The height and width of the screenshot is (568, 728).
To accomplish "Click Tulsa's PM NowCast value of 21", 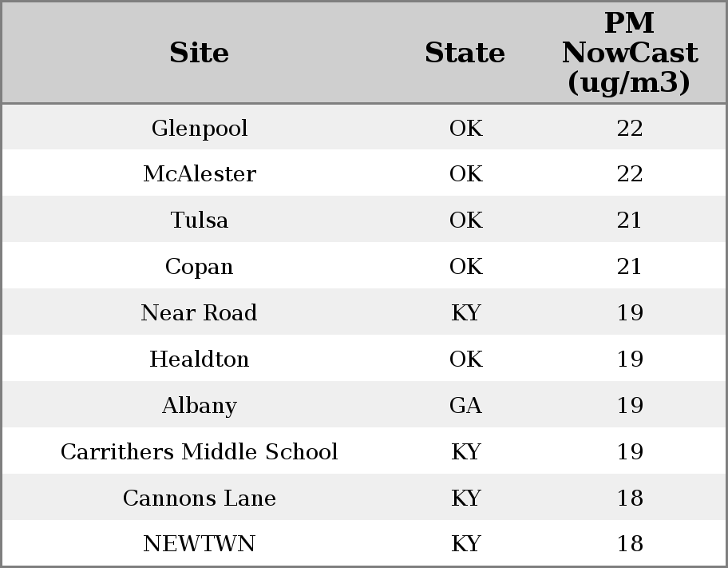I will (630, 220).
